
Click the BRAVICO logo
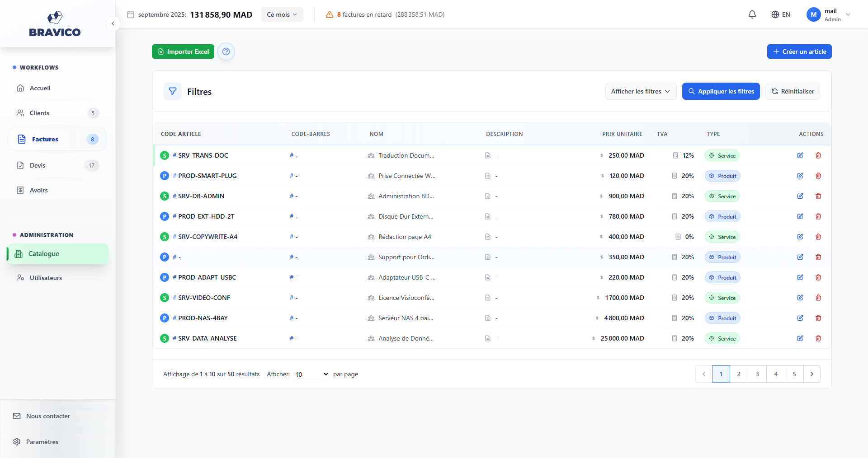[x=55, y=23]
